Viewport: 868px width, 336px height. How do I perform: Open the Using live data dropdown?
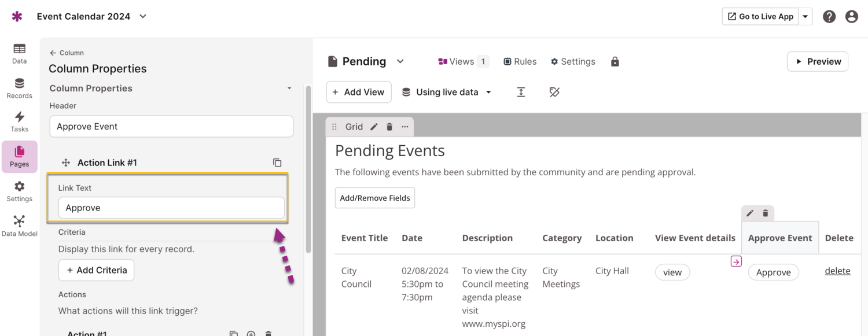447,92
